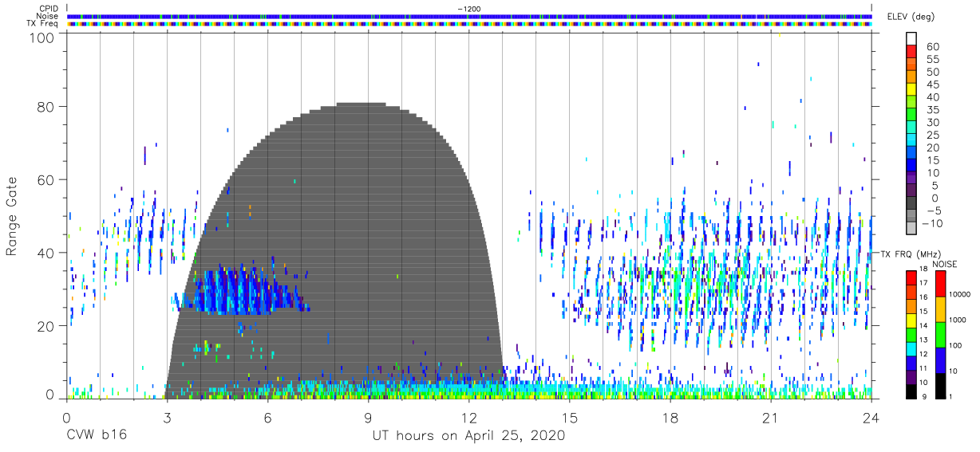This screenshot has height=452, width=980.
Task: Click the 'Noise' row label at top left
Action: (x=49, y=16)
